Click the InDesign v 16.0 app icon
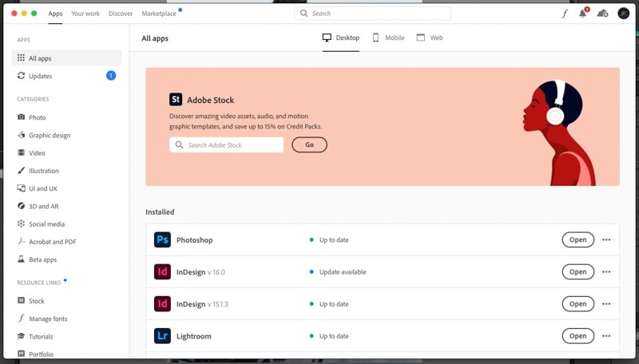 click(162, 271)
